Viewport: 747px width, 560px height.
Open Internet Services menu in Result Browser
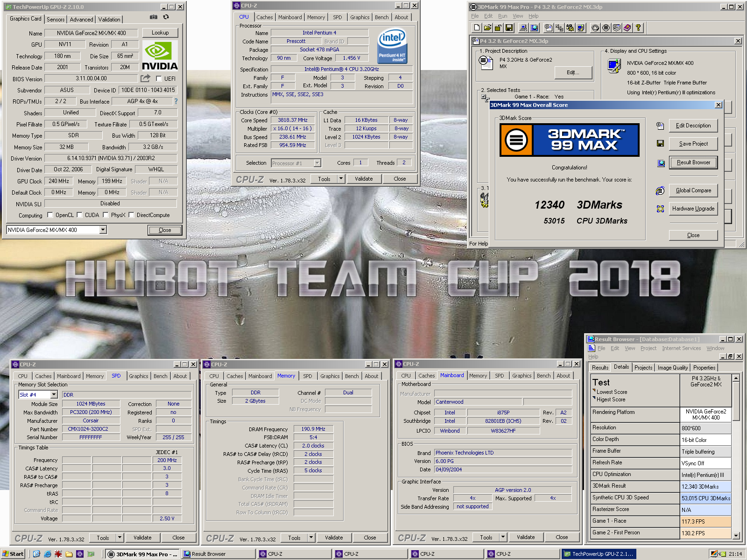682,348
